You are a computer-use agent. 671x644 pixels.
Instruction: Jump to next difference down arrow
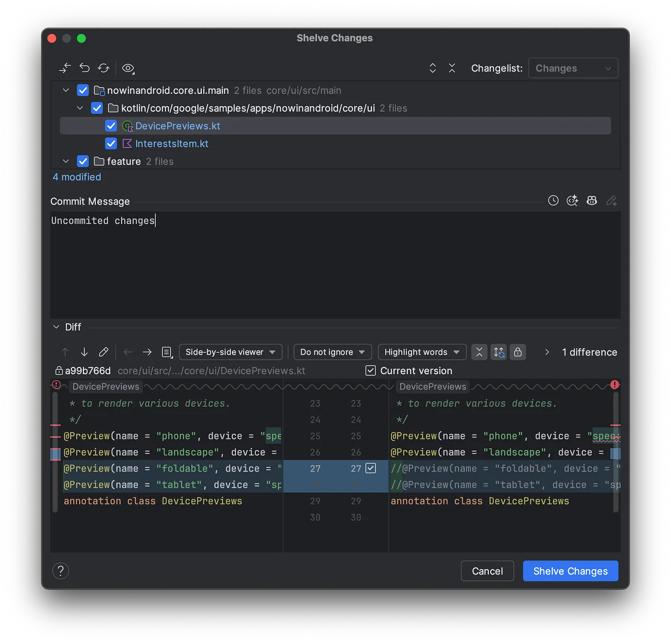tap(84, 352)
